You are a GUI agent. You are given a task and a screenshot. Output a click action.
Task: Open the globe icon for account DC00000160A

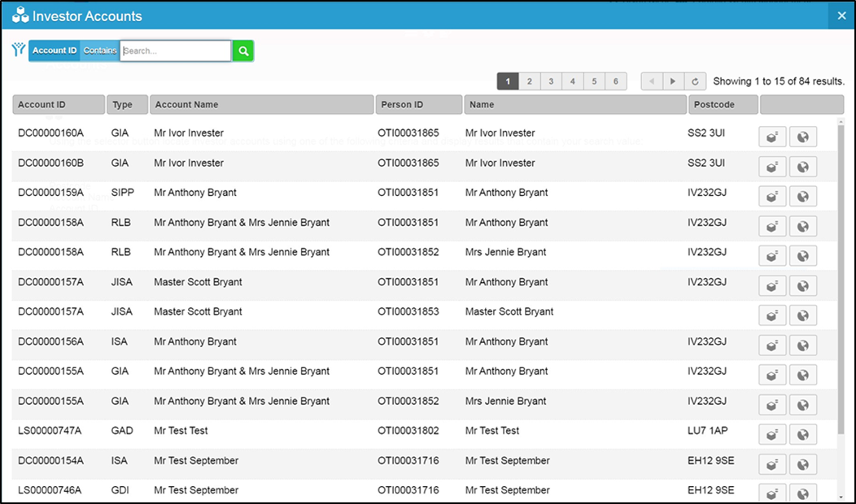(x=802, y=137)
